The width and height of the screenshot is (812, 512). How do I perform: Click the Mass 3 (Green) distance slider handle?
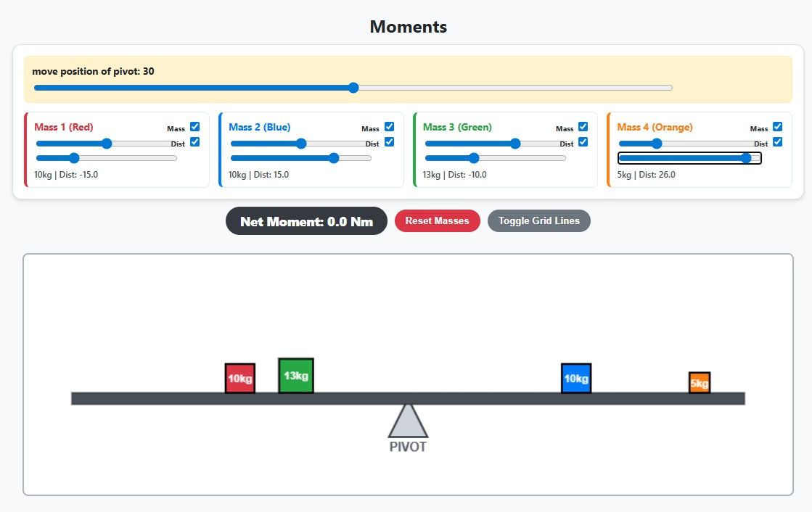point(474,158)
